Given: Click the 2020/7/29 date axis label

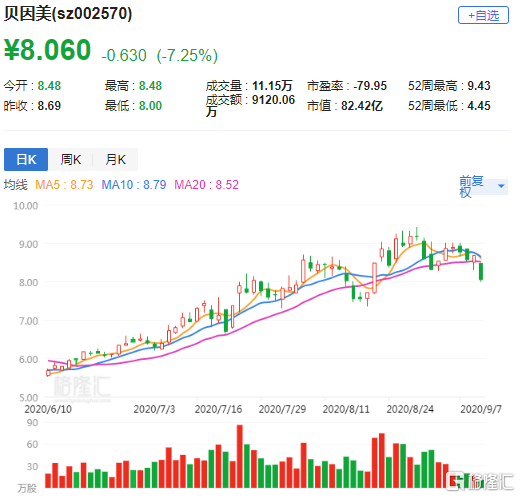Looking at the screenshot, I should [x=282, y=409].
